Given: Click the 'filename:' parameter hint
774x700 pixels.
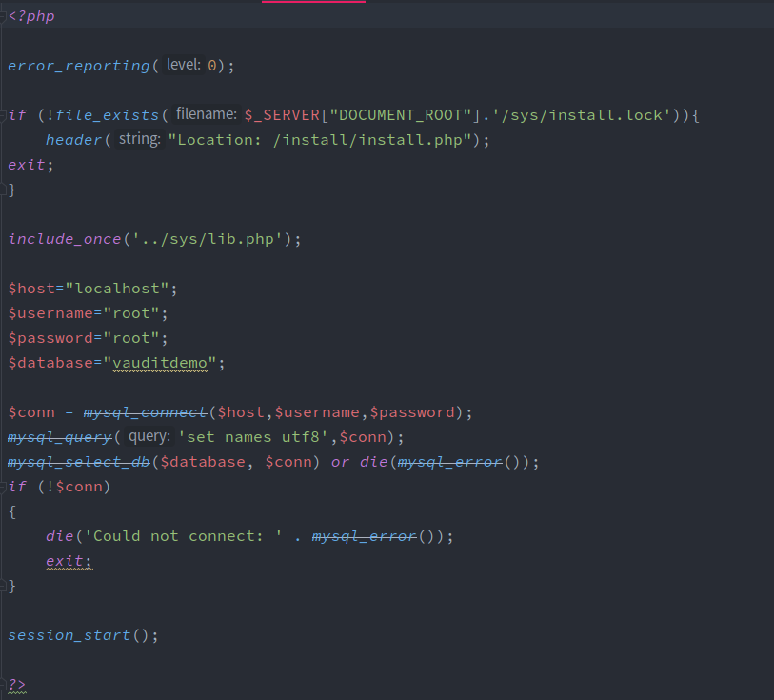Looking at the screenshot, I should [206, 114].
